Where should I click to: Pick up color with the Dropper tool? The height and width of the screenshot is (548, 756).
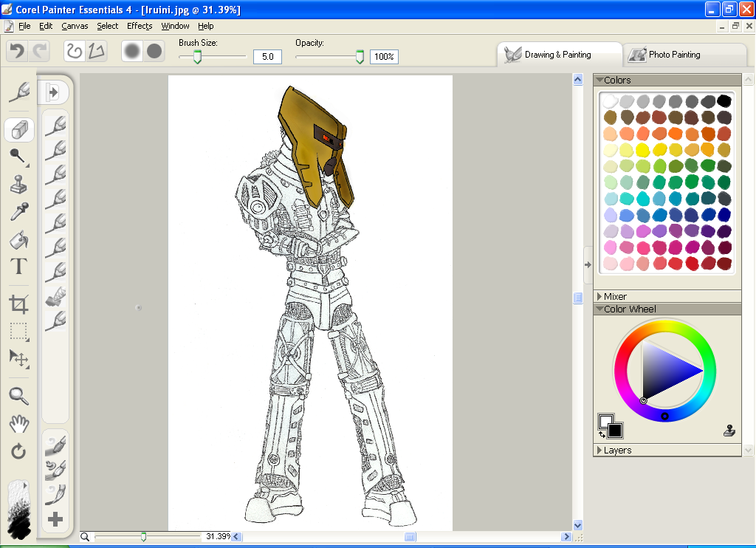click(18, 213)
